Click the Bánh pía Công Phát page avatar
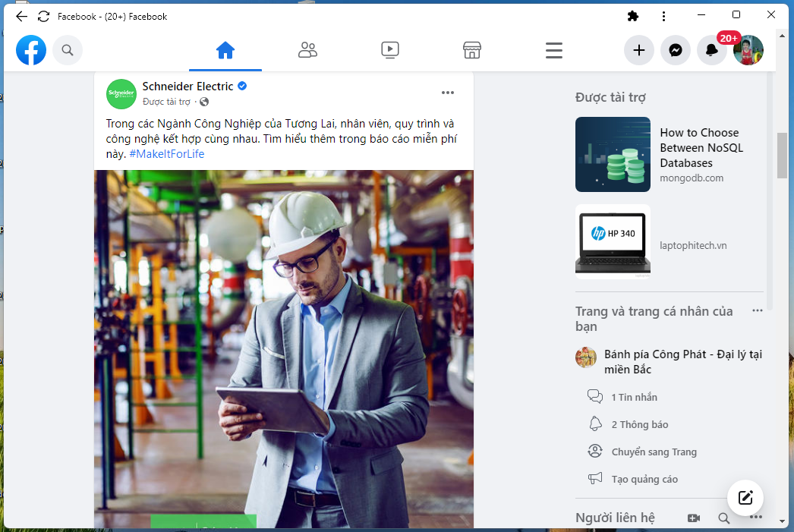The height and width of the screenshot is (532, 794). pos(586,357)
